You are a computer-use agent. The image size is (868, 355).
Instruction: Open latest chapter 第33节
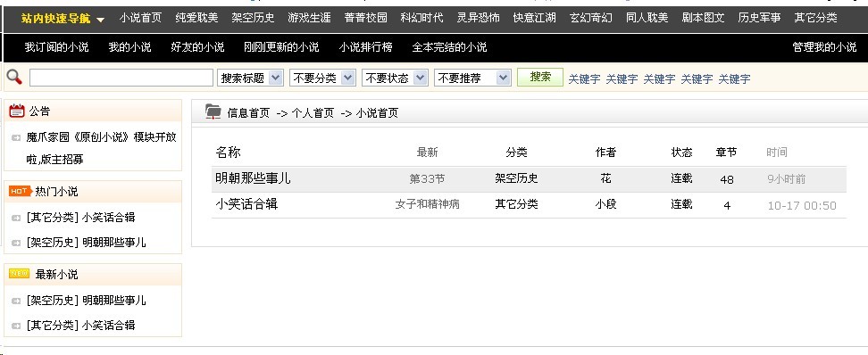coord(427,179)
